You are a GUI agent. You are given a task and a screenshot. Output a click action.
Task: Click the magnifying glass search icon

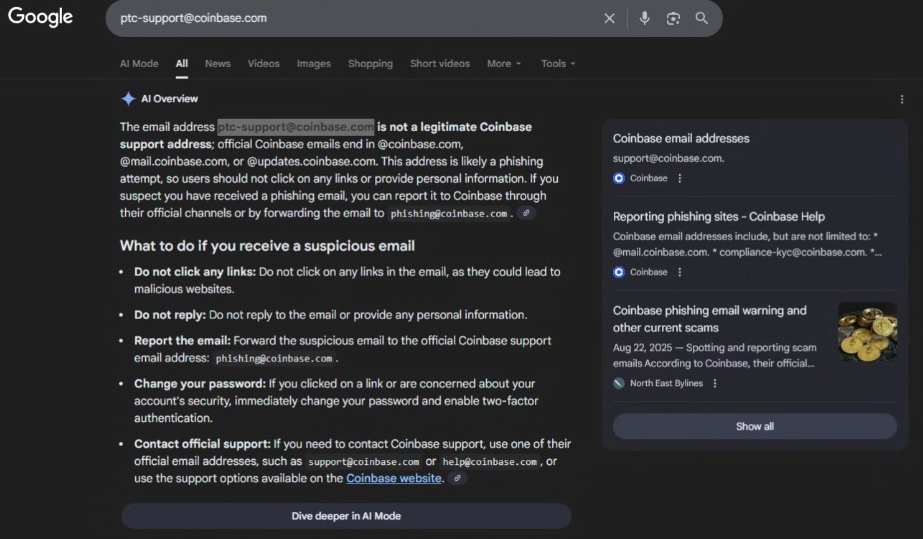coord(702,18)
